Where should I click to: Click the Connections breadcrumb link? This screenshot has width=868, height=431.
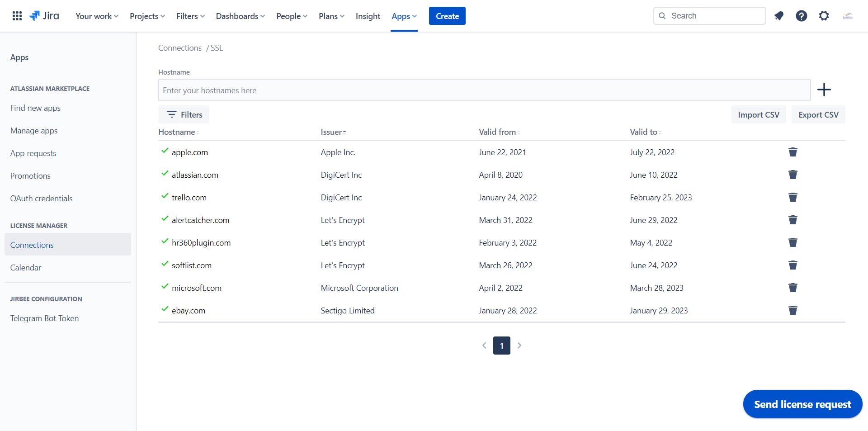coord(180,48)
